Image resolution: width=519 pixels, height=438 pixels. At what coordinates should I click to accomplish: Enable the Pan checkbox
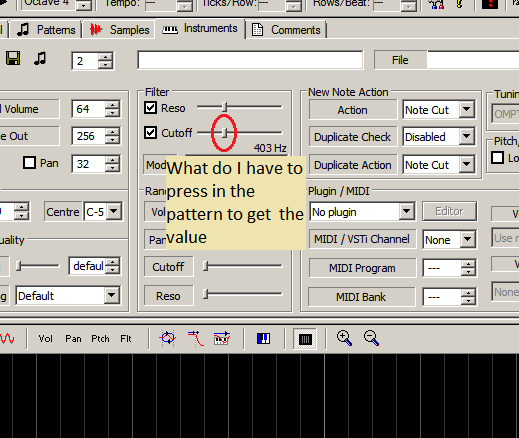coord(29,163)
